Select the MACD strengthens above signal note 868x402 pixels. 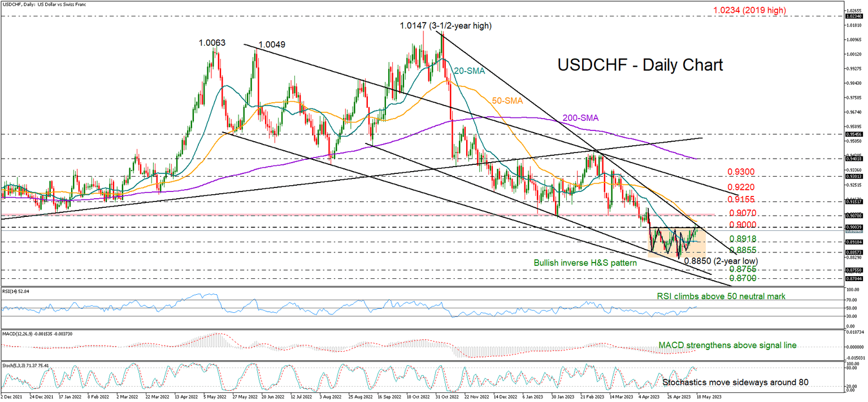point(728,345)
